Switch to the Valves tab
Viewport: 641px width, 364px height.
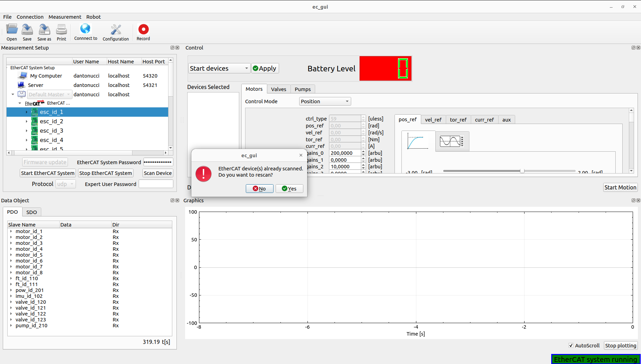point(279,89)
